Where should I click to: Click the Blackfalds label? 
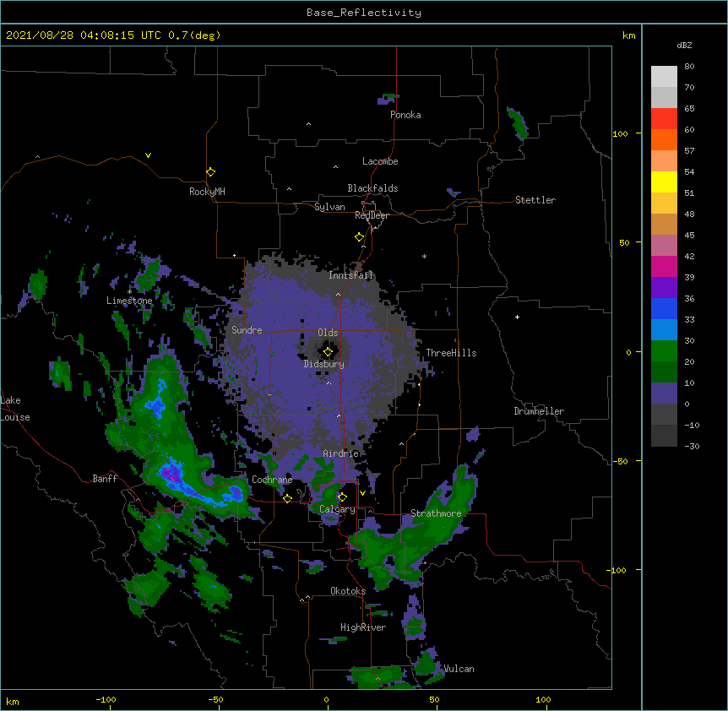pos(372,188)
